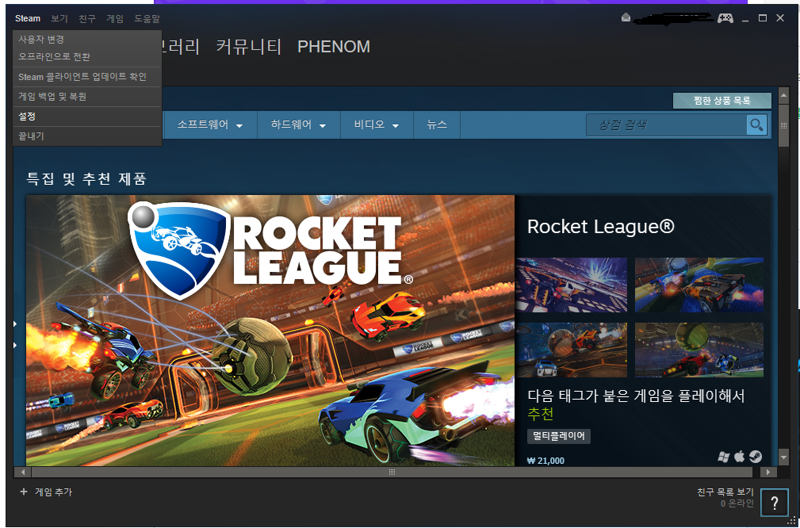
Task: View Rocket League screenshot with blue explosion
Action: coord(571,285)
